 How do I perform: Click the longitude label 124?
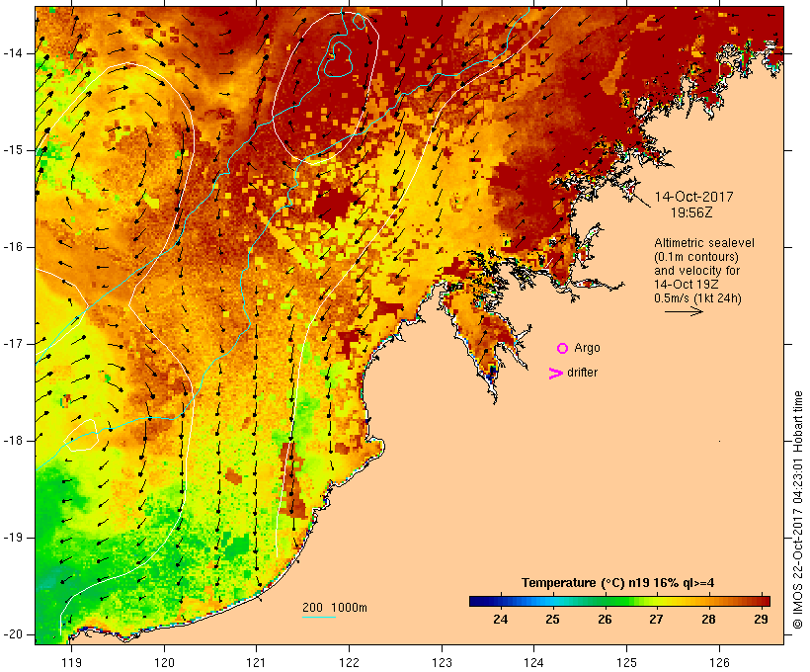tap(533, 663)
